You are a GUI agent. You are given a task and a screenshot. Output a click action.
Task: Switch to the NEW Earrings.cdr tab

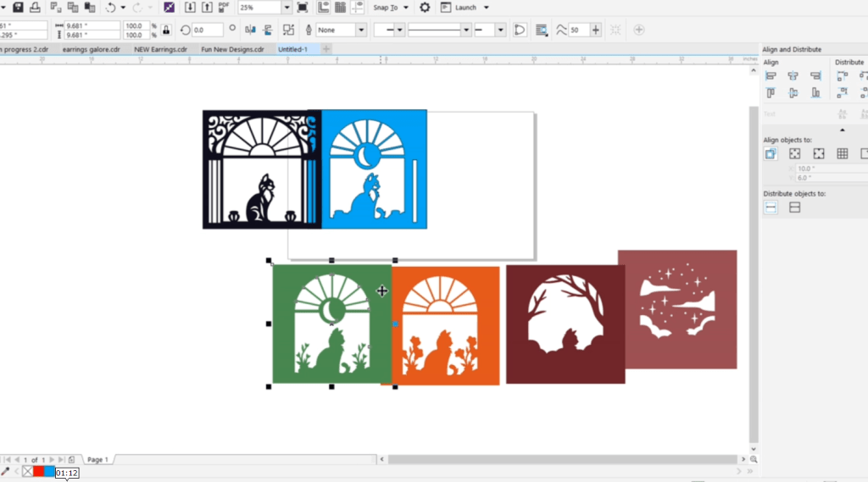click(162, 49)
